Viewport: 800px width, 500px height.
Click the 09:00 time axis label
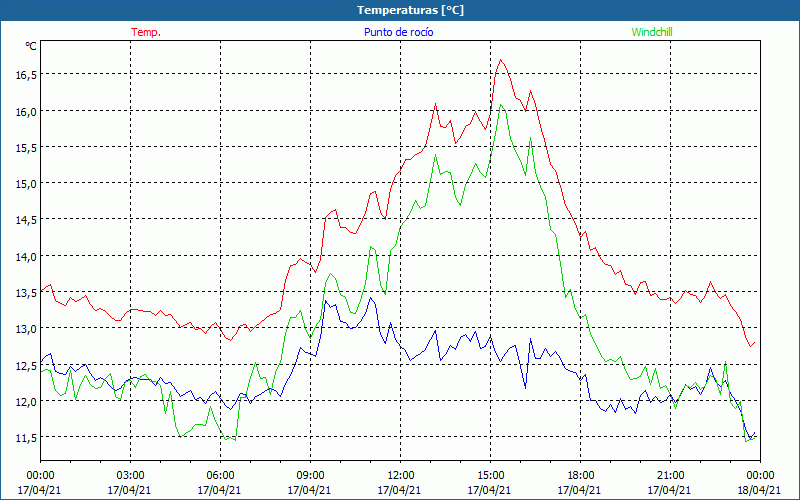(310, 476)
